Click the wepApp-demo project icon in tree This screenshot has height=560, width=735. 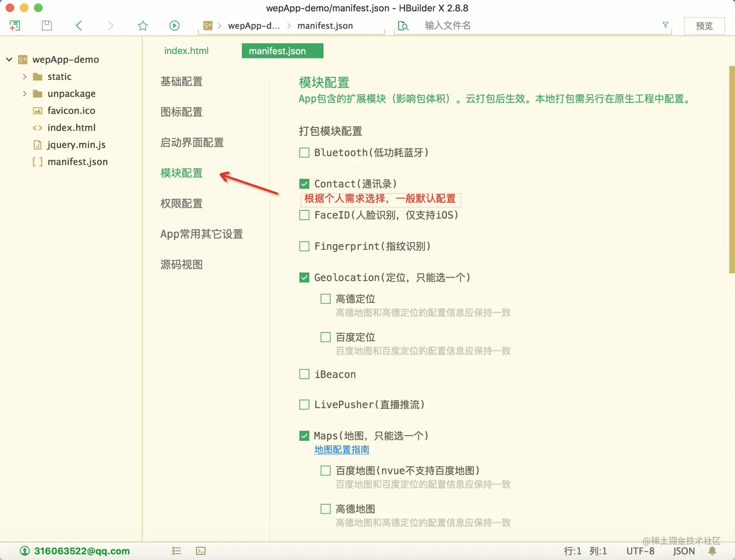click(22, 60)
